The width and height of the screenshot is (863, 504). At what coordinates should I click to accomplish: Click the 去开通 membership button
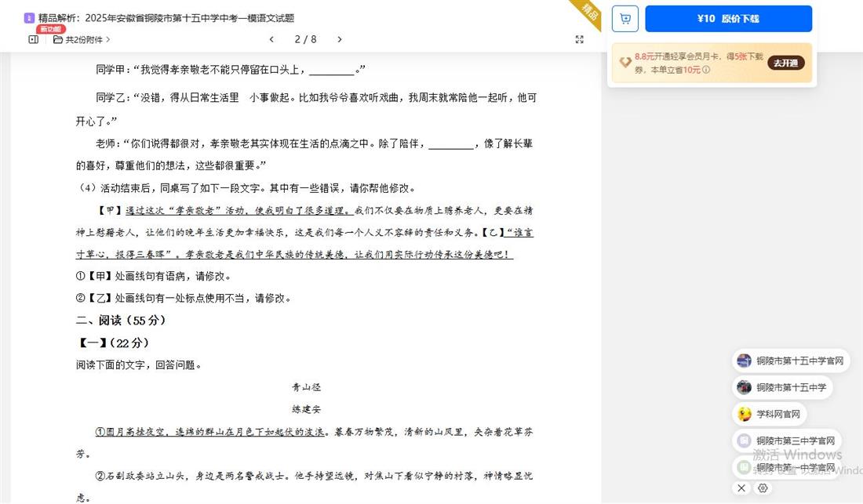786,63
